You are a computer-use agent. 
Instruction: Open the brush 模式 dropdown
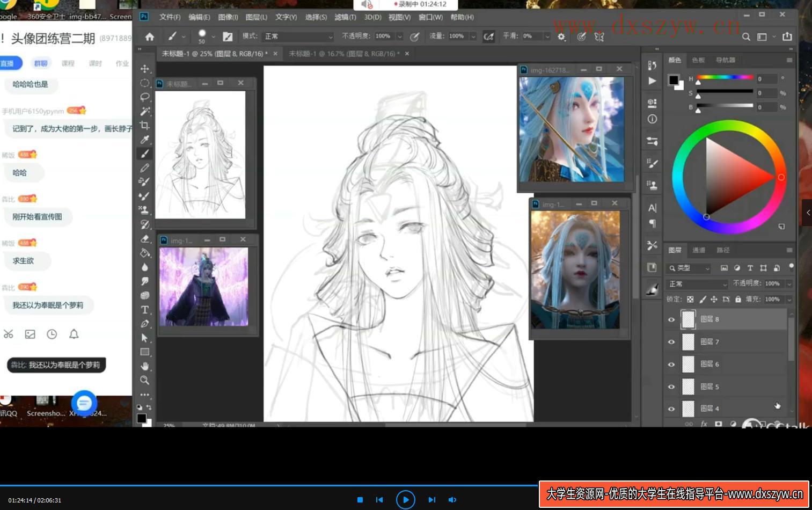298,37
